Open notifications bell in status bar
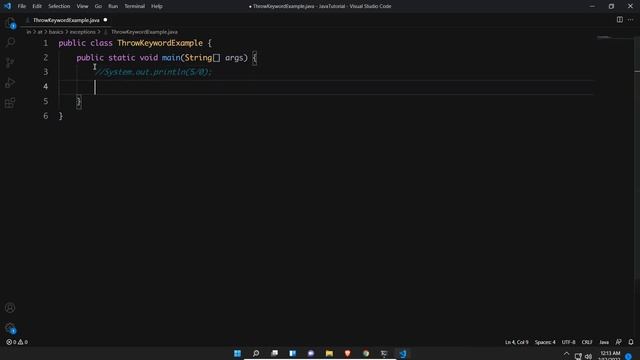640x360 pixels. click(631, 342)
